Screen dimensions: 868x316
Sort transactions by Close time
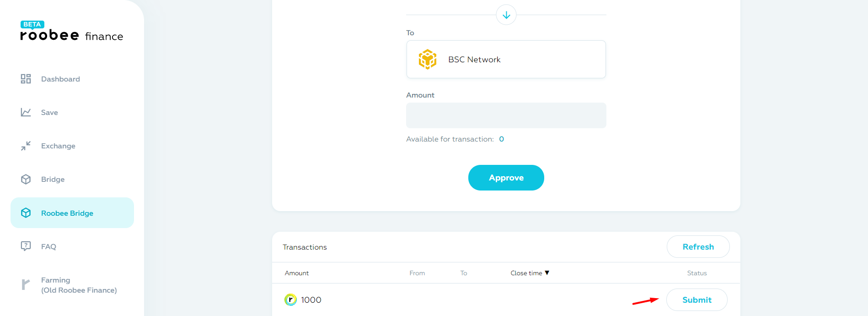[530, 273]
